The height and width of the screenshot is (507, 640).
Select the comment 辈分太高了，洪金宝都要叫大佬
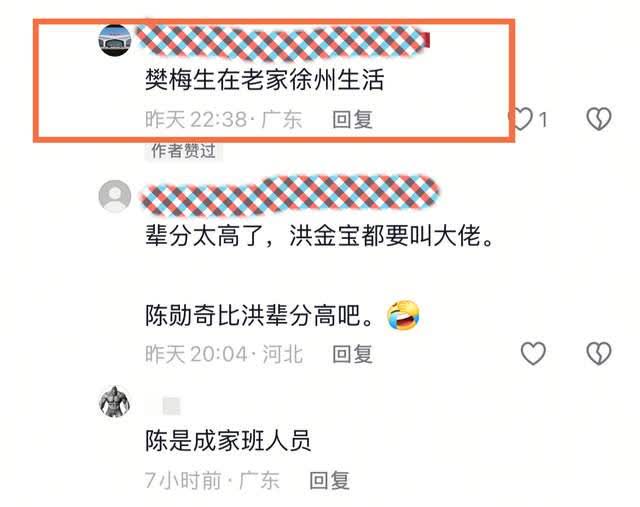[320, 236]
